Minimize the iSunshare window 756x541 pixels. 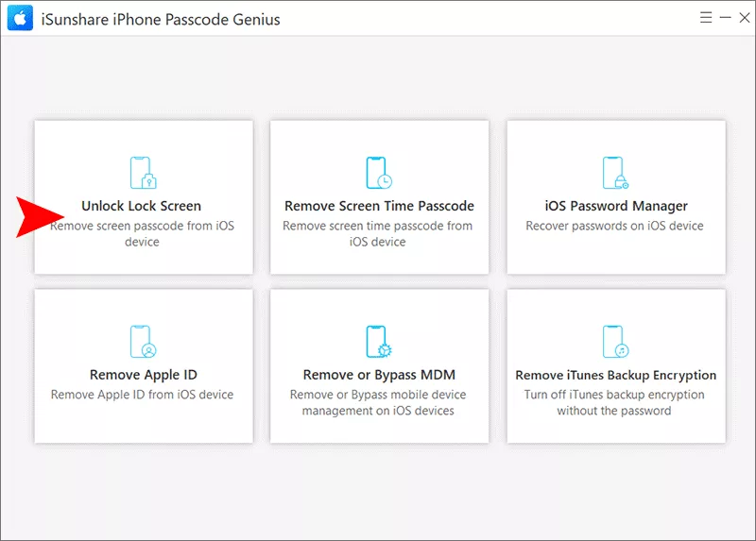[x=725, y=18]
